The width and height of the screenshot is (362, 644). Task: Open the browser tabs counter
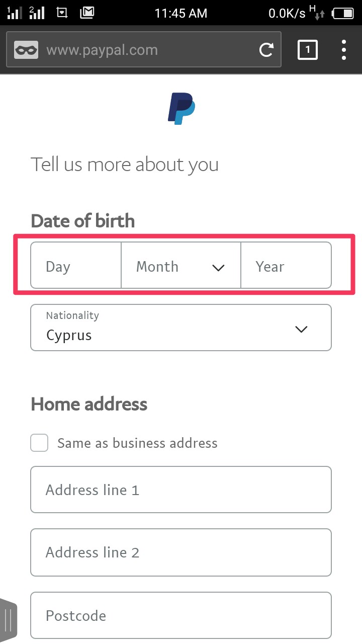tap(308, 50)
